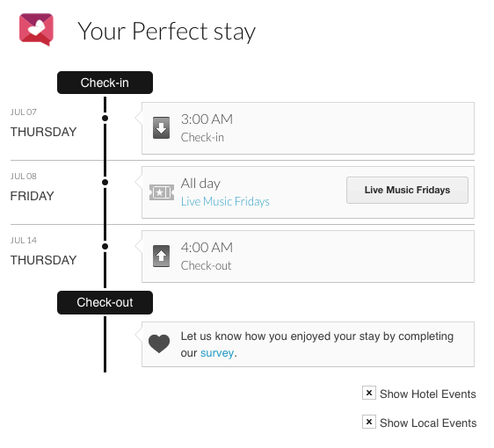
Task: Click the black Check-out label
Action: tap(105, 302)
